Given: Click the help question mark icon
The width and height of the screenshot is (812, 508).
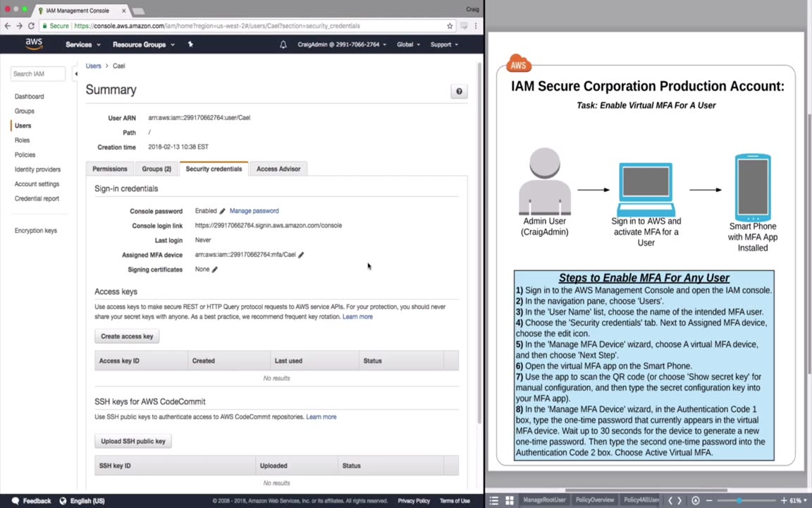Looking at the screenshot, I should [459, 91].
